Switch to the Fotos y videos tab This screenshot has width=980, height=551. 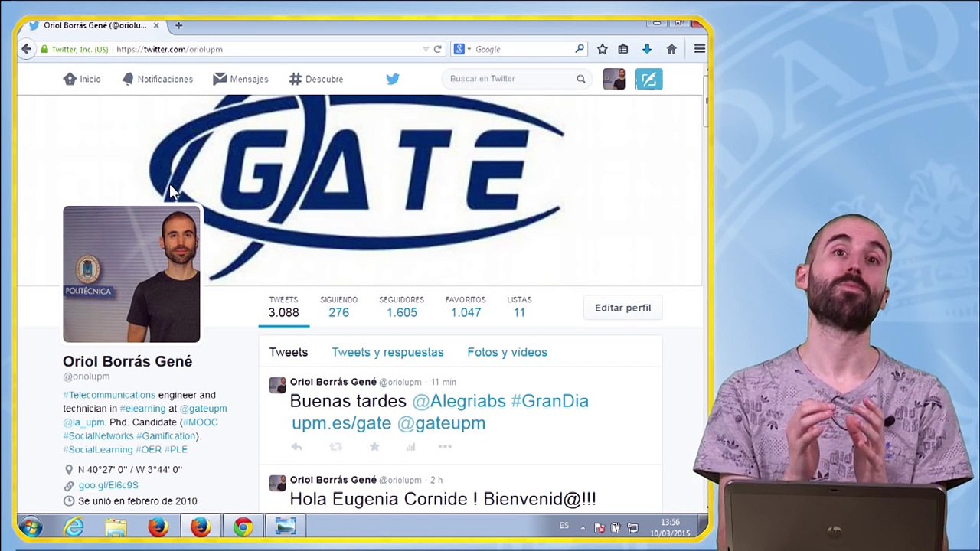507,352
